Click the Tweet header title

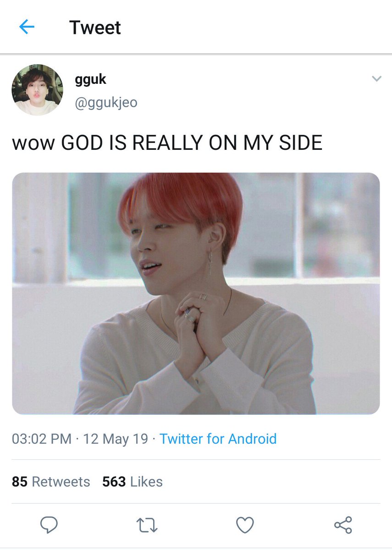click(95, 27)
